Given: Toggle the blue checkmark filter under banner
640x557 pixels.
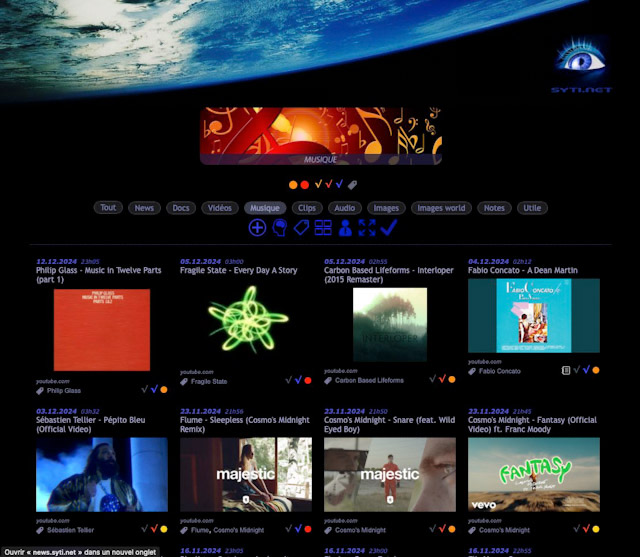Looking at the screenshot, I should pos(339,184).
